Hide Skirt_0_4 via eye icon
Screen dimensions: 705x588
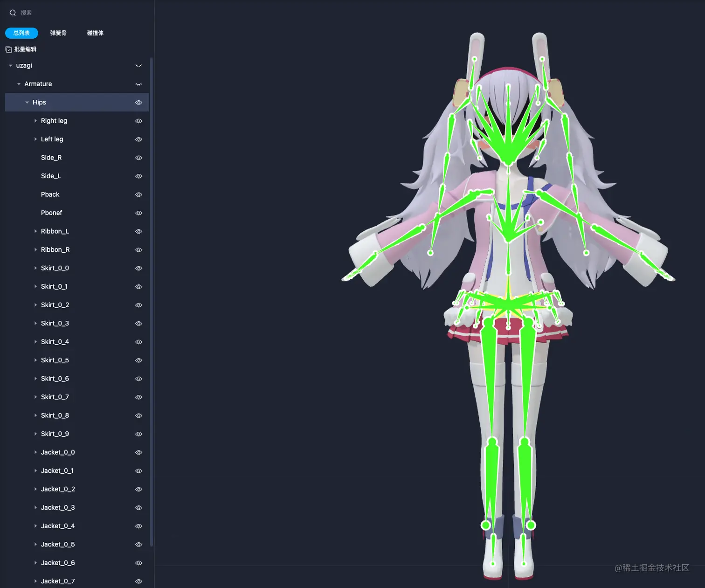tap(138, 342)
